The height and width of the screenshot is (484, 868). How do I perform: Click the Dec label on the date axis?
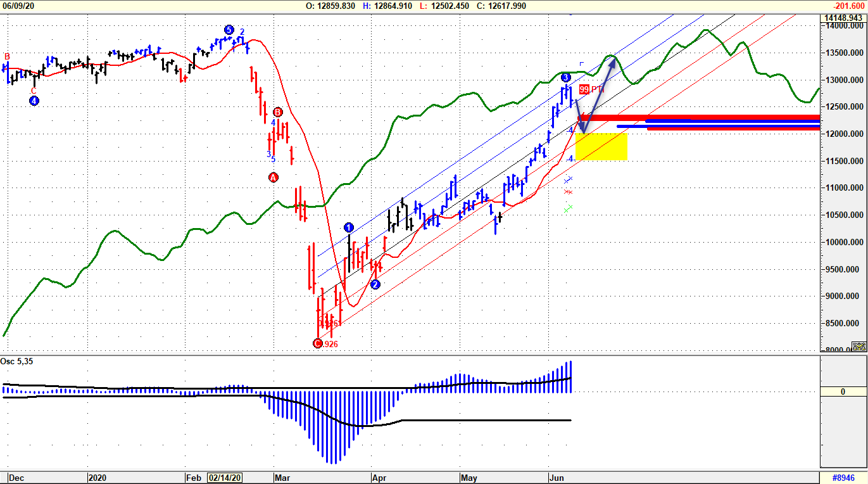[x=16, y=478]
